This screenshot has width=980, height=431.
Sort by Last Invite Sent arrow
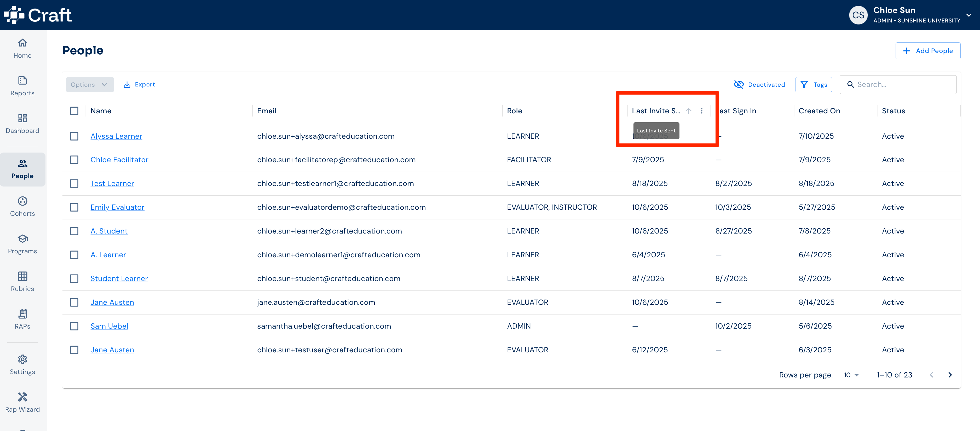[689, 111]
